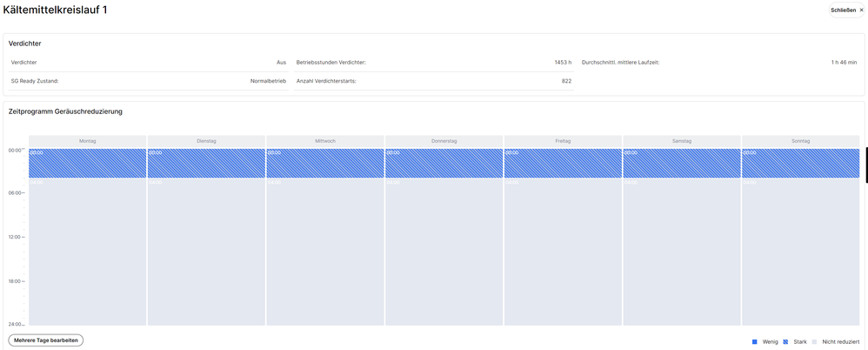Click the Sonntag column header
Image resolution: width=868 pixels, height=350 pixels.
tap(800, 141)
